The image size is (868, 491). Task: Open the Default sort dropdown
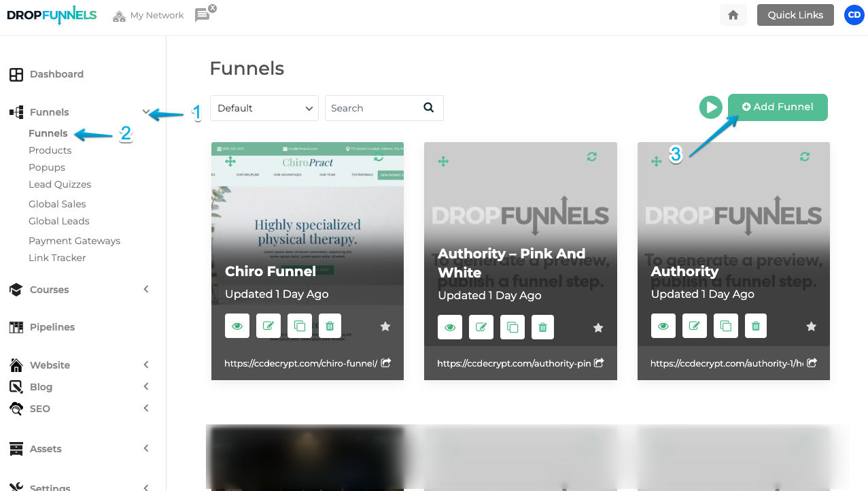point(264,108)
